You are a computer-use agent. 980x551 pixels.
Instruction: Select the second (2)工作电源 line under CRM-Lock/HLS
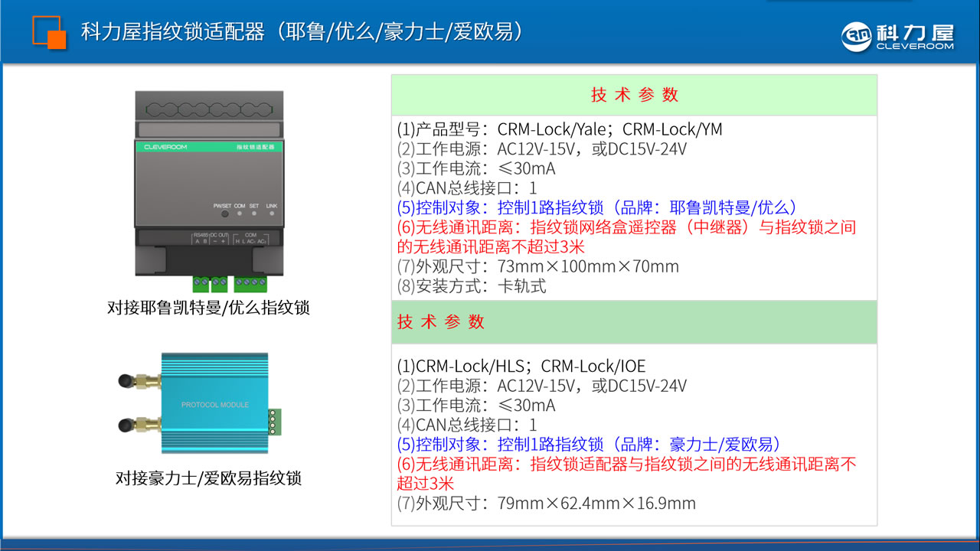[x=542, y=385]
